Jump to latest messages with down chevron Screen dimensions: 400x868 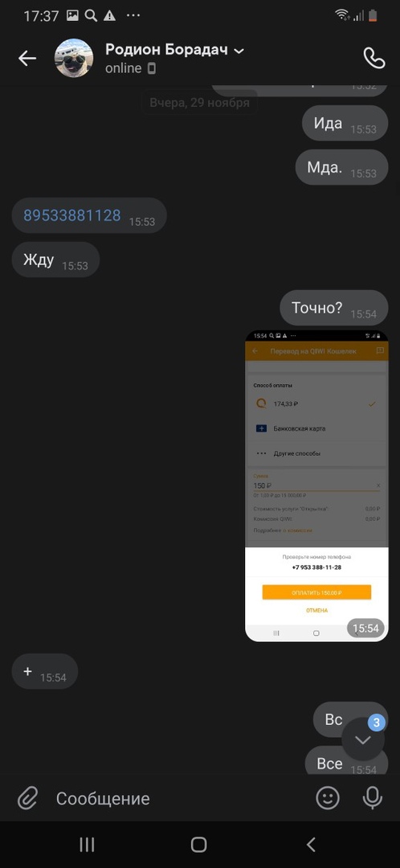[363, 740]
